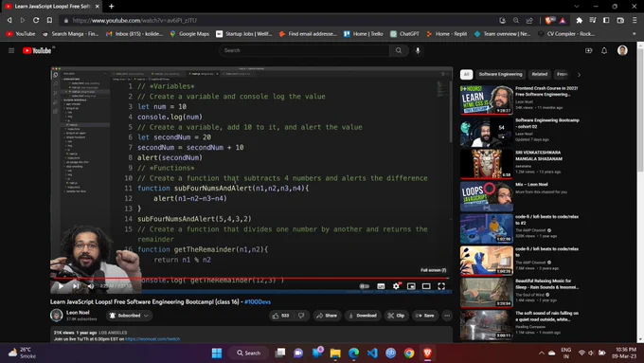Open the more actions ellipsis menu
This screenshot has height=363, width=644.
coord(447,316)
